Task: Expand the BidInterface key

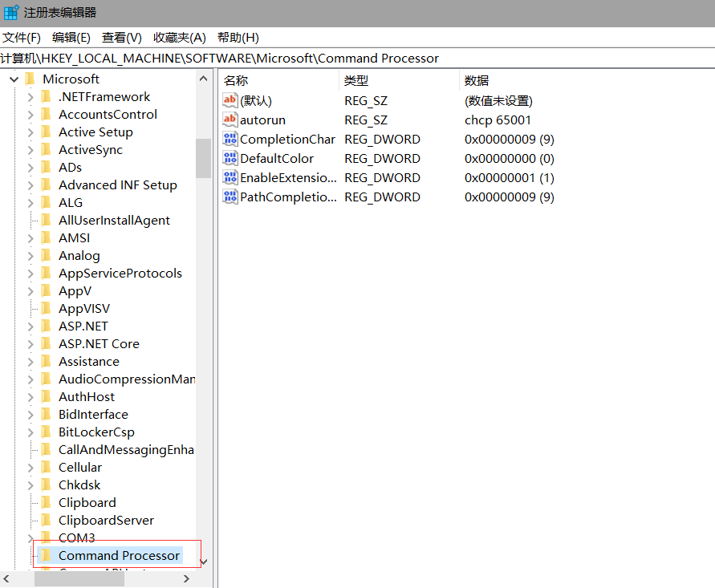Action: click(30, 415)
